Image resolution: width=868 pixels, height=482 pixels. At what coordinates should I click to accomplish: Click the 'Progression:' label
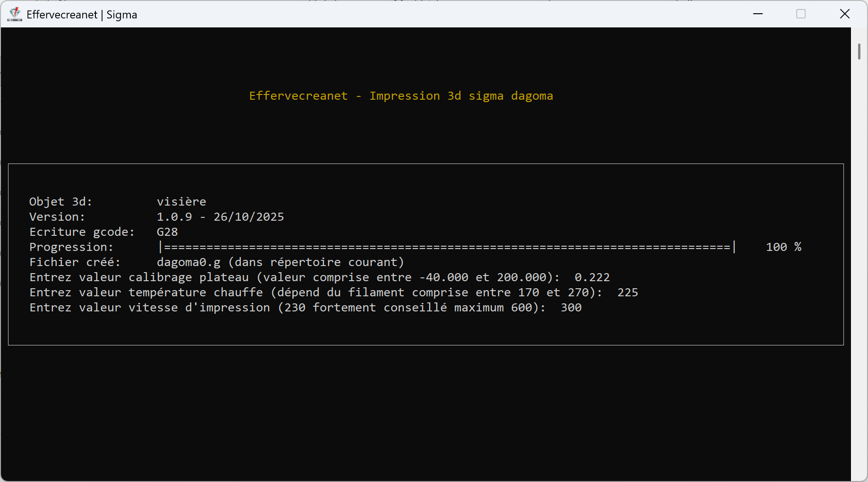pyautogui.click(x=71, y=247)
